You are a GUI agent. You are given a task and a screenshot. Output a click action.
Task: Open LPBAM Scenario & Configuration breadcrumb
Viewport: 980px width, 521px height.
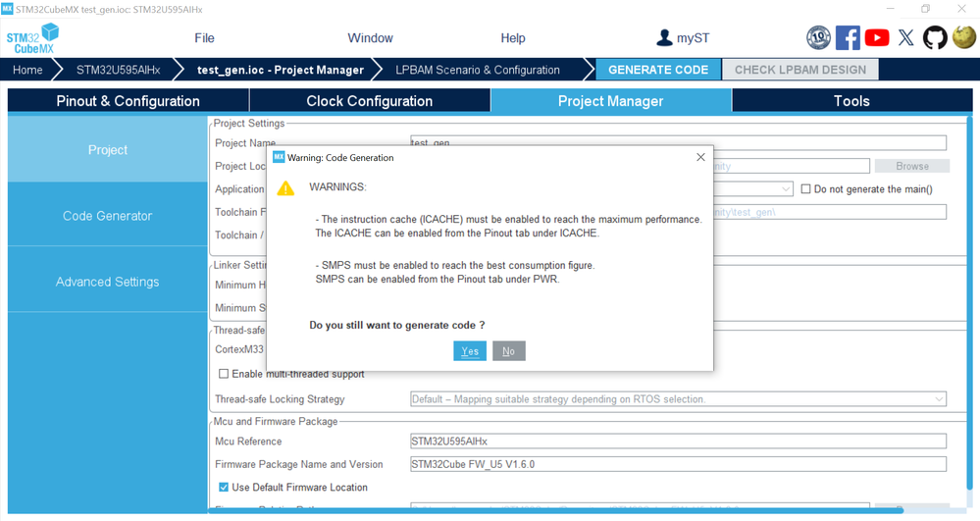tap(478, 70)
